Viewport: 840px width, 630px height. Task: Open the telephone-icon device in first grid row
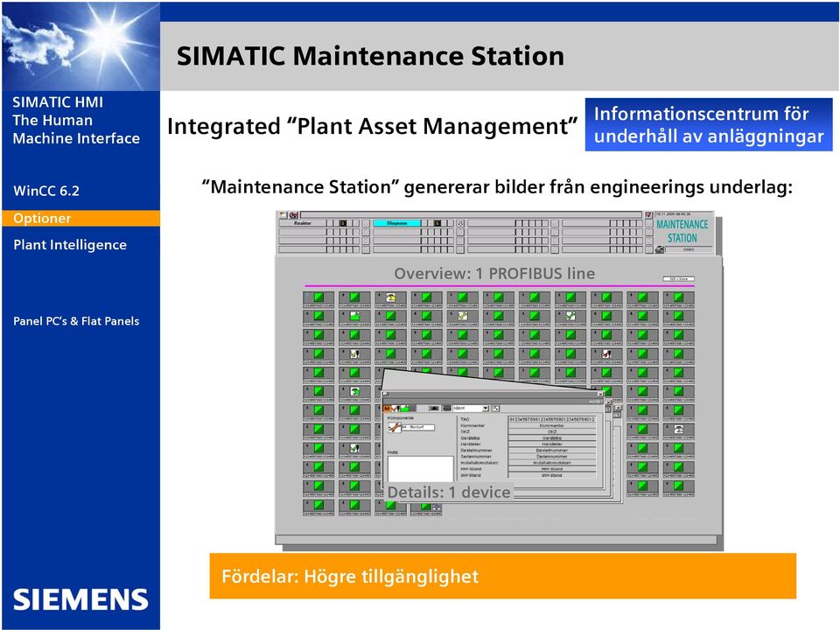[x=390, y=297]
